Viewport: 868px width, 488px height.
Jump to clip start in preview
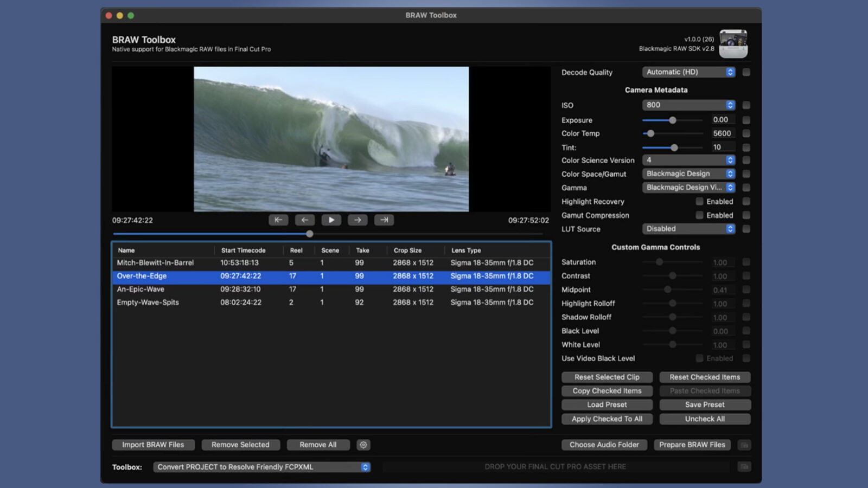pyautogui.click(x=278, y=220)
